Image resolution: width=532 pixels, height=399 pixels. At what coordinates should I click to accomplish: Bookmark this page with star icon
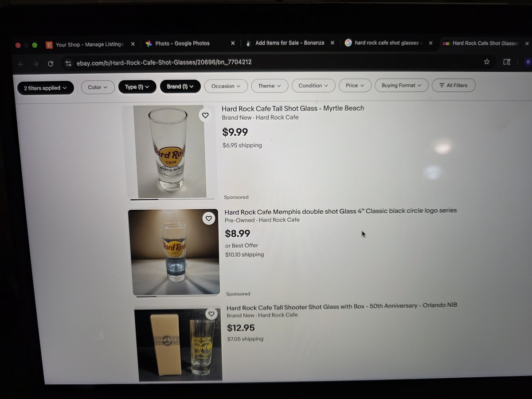(x=487, y=62)
